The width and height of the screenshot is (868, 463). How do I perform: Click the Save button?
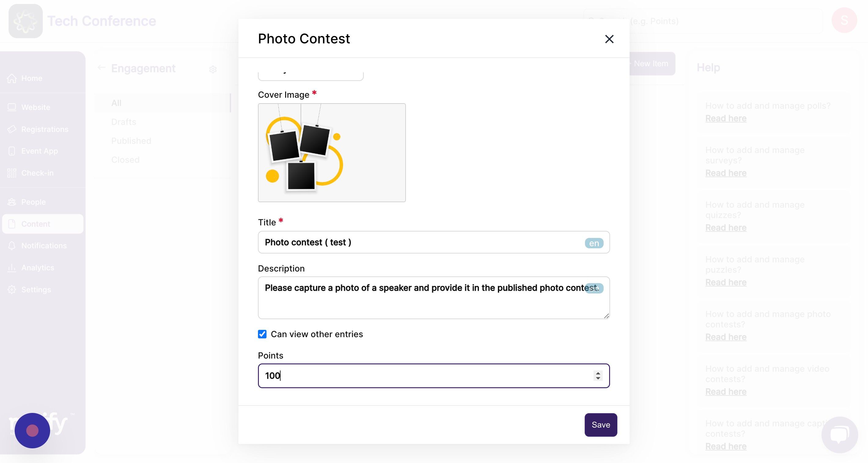601,425
